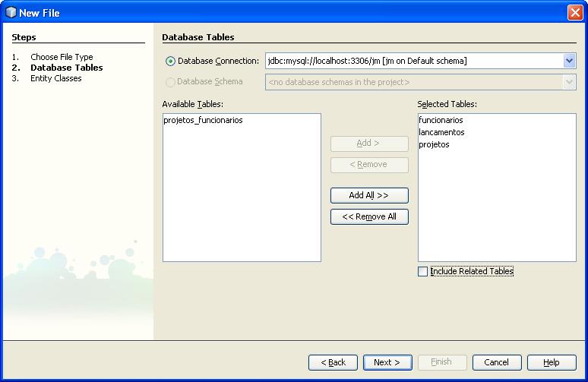Open Help for this wizard
This screenshot has width=588, height=382.
point(552,362)
